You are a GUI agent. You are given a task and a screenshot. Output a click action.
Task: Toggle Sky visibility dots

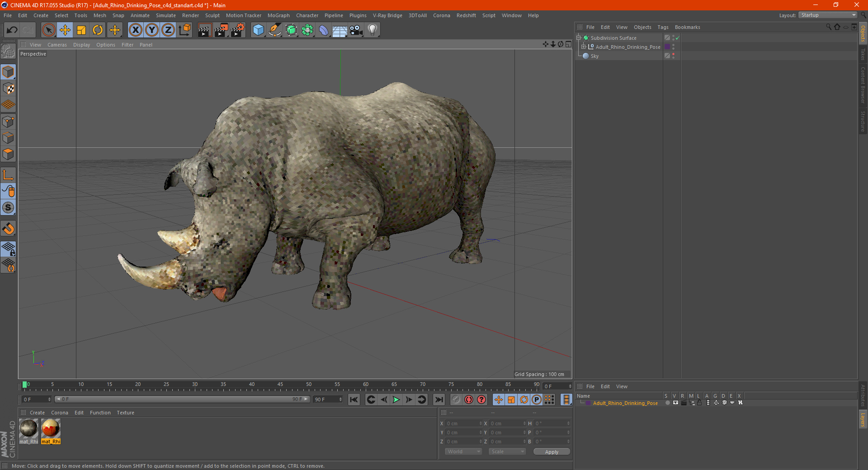(x=673, y=56)
